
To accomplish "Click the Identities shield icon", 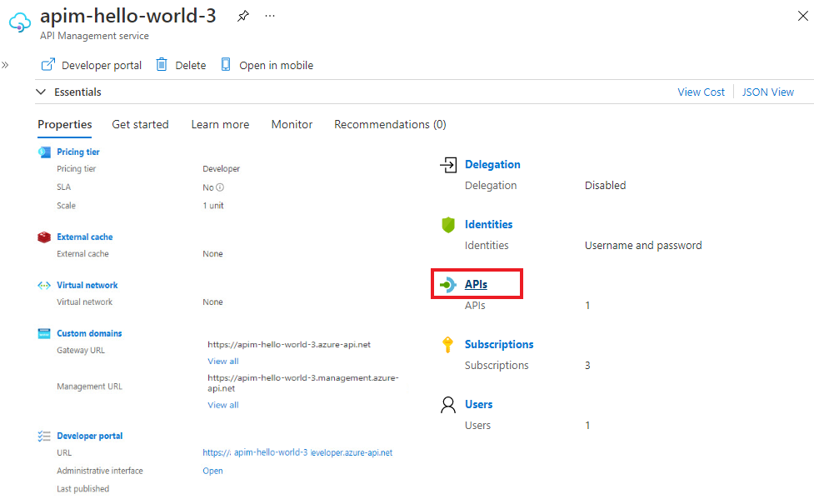I will tap(448, 225).
